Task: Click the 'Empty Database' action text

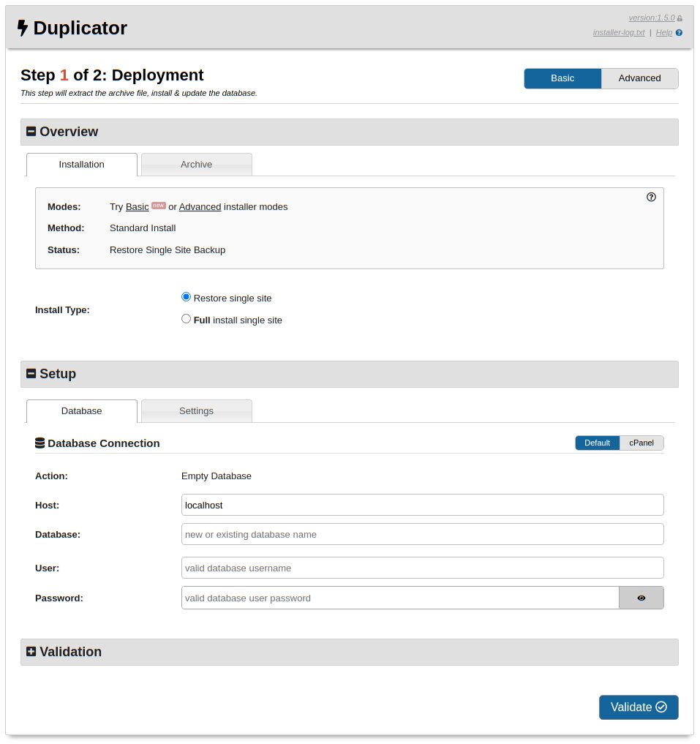Action: click(217, 476)
